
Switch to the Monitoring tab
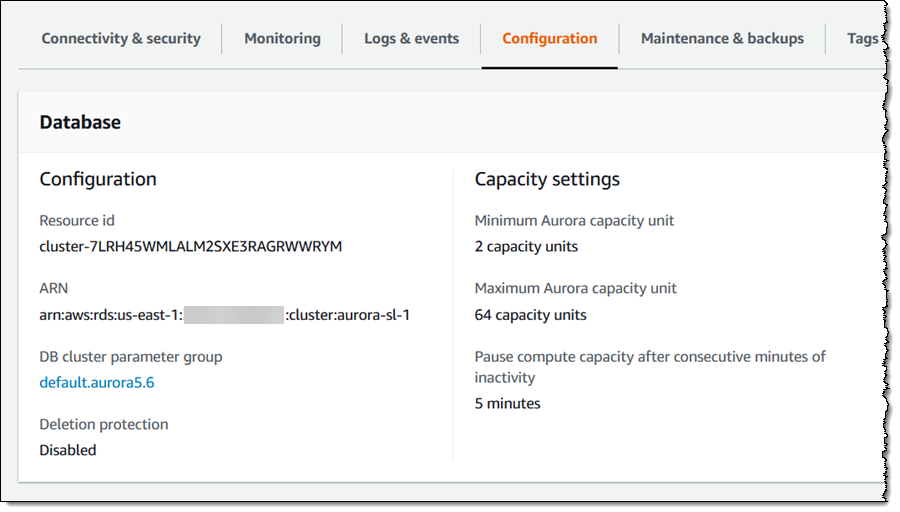[282, 39]
